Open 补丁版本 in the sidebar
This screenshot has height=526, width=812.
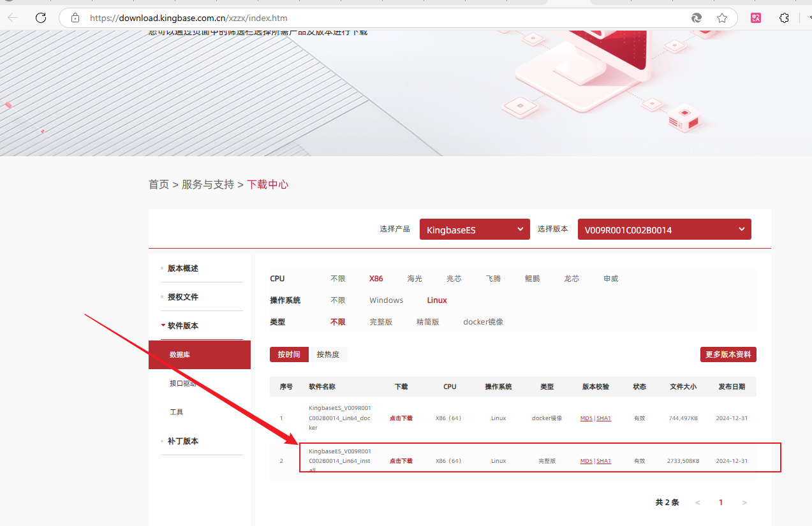point(182,441)
